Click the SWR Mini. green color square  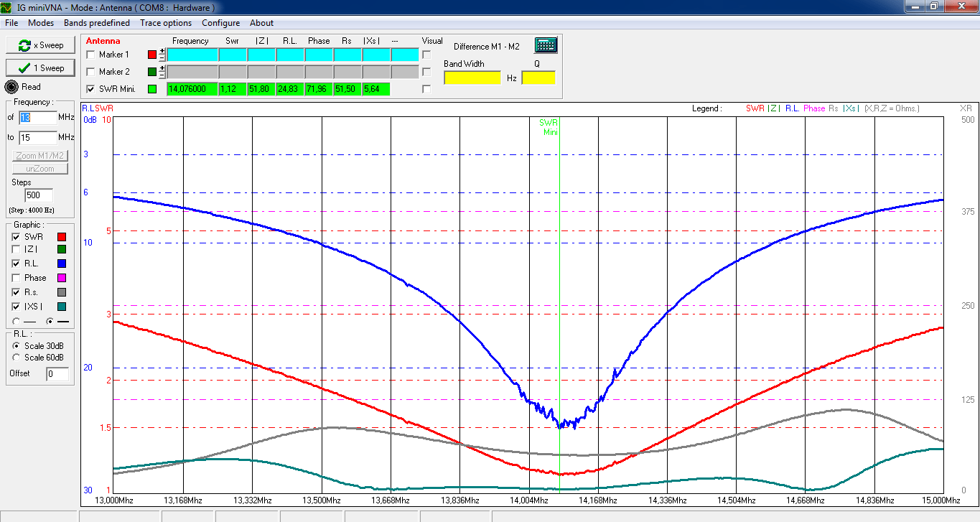click(x=152, y=89)
